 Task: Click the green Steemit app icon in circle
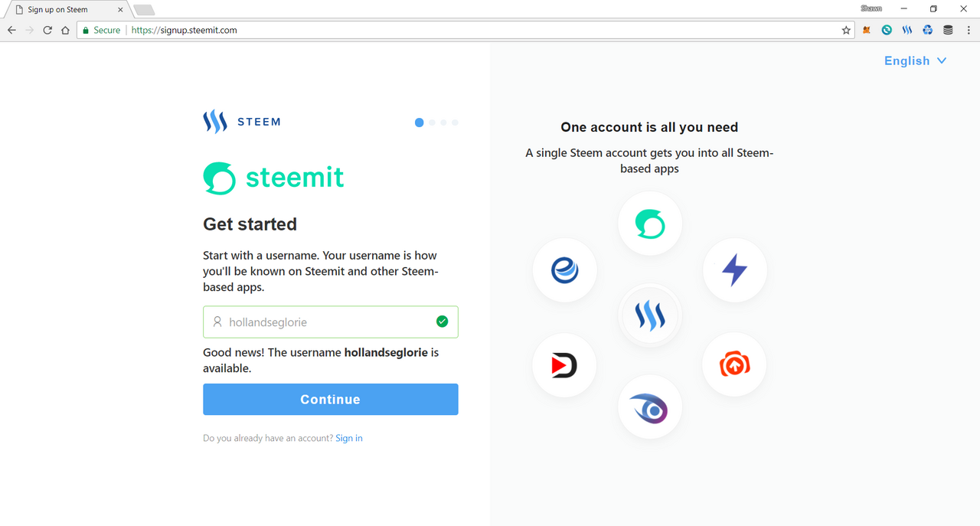649,224
